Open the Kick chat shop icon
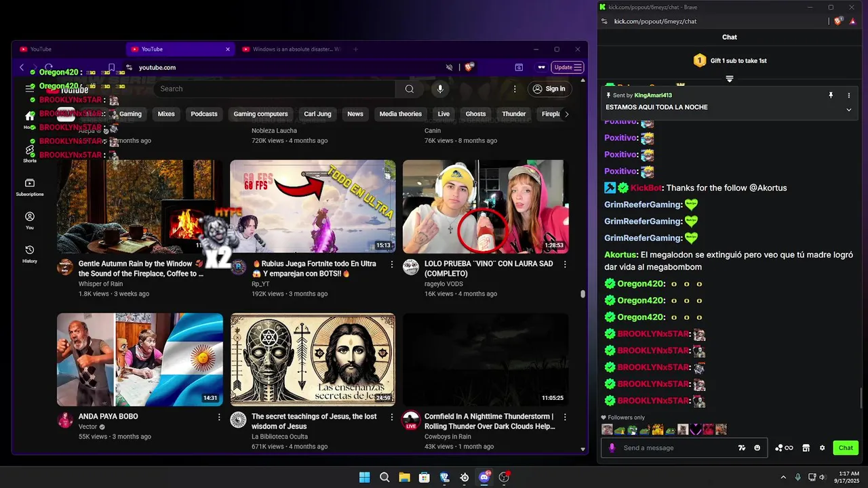The width and height of the screenshot is (868, 488). point(806,448)
